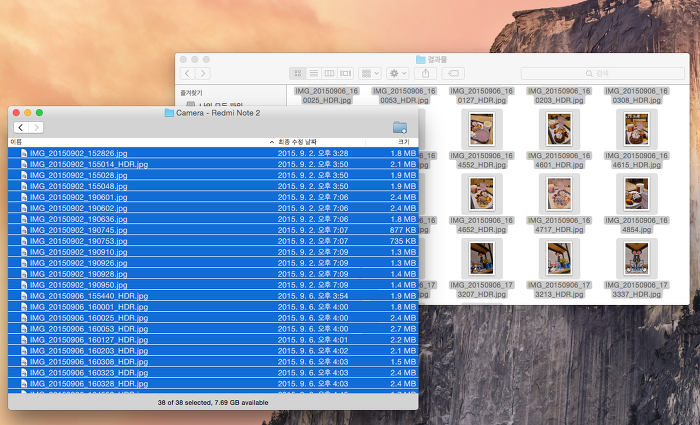Image resolution: width=700 pixels, height=425 pixels.
Task: Select file IMG_20150902_190910.jpg
Action: click(x=213, y=252)
